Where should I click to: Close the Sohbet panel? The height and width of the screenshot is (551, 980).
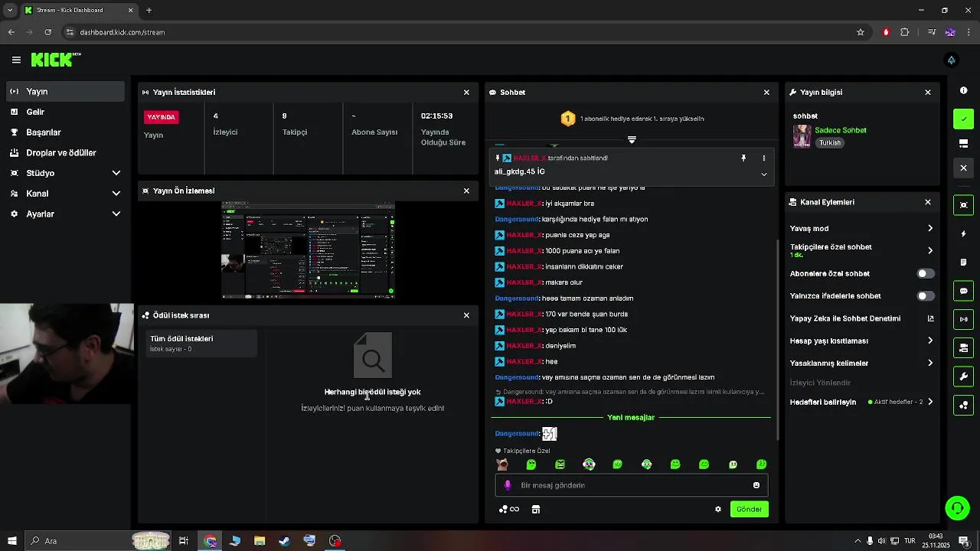point(766,92)
